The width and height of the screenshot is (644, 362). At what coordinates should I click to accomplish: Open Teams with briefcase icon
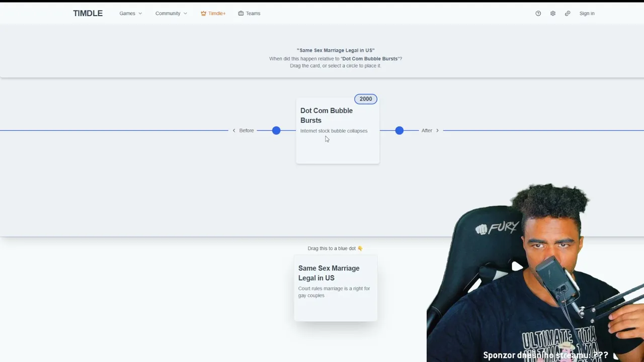[249, 14]
